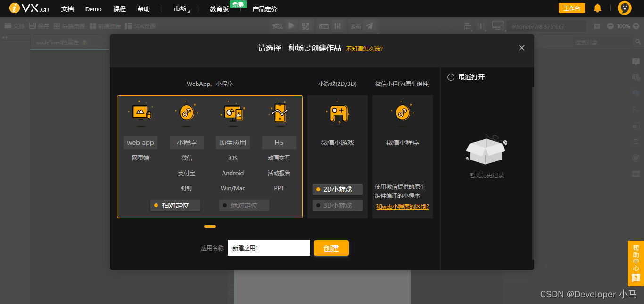Screen dimensions: 644x304
Task: Open SDK资源 in toolbar
Action: [x=140, y=26]
